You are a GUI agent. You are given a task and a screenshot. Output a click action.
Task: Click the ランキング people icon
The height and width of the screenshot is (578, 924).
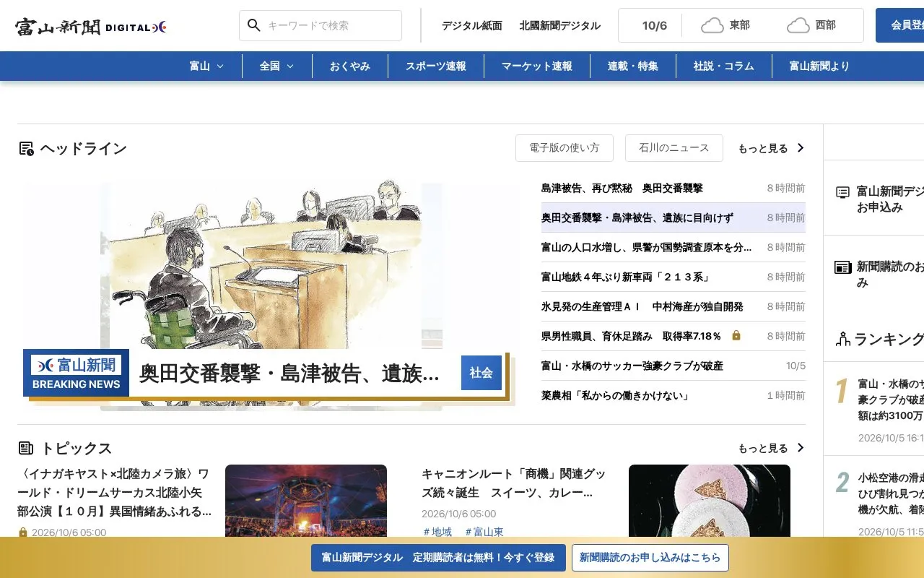(843, 338)
